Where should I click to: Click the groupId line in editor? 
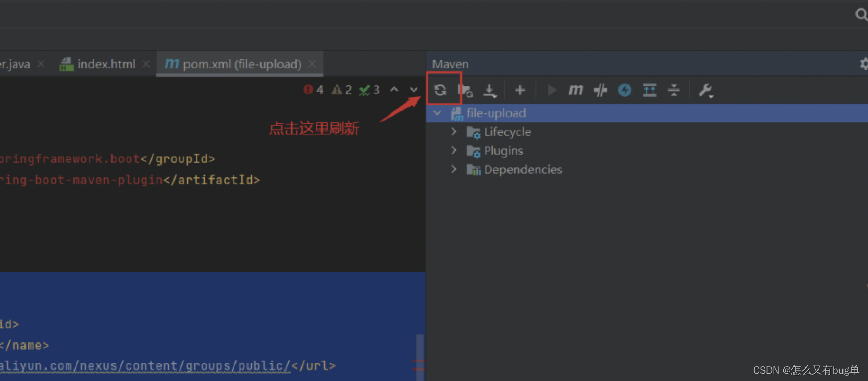107,159
